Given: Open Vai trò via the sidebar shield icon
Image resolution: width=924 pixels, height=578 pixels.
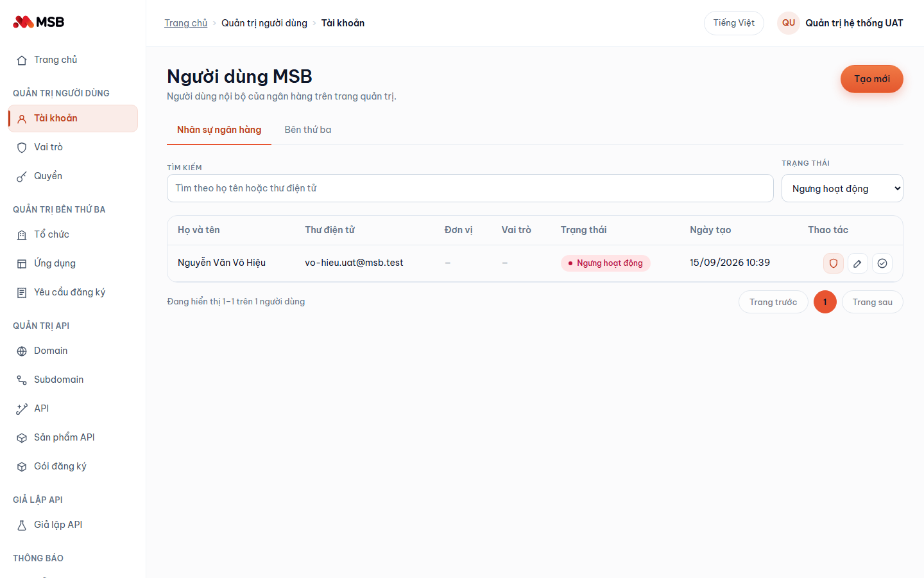Looking at the screenshot, I should coord(22,148).
